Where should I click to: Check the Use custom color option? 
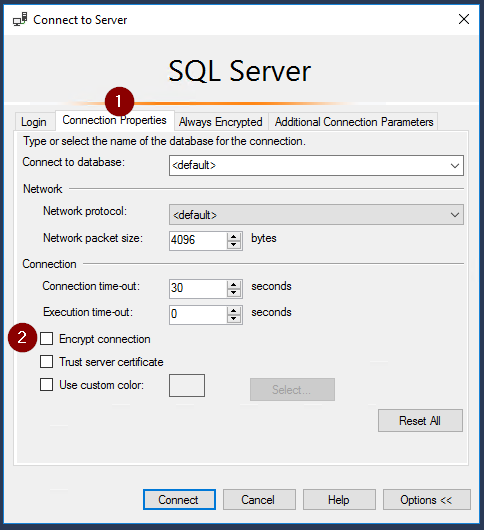pos(47,385)
